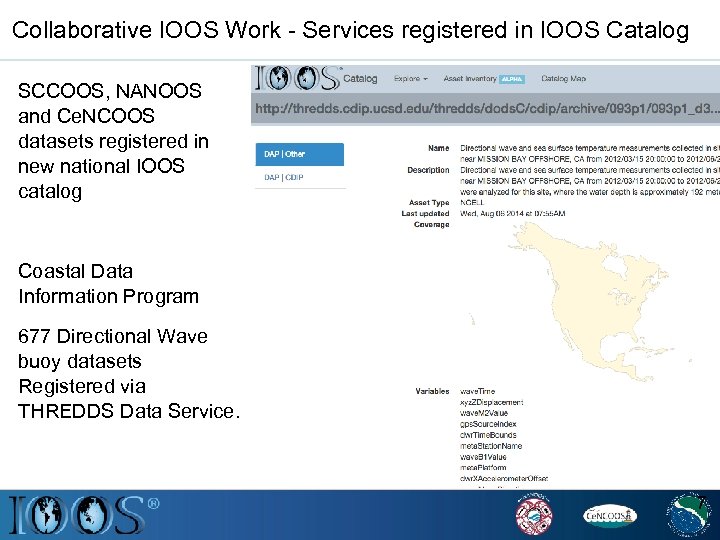The height and width of the screenshot is (540, 720).
Task: Click the 'Variables' label
Action: [432, 391]
